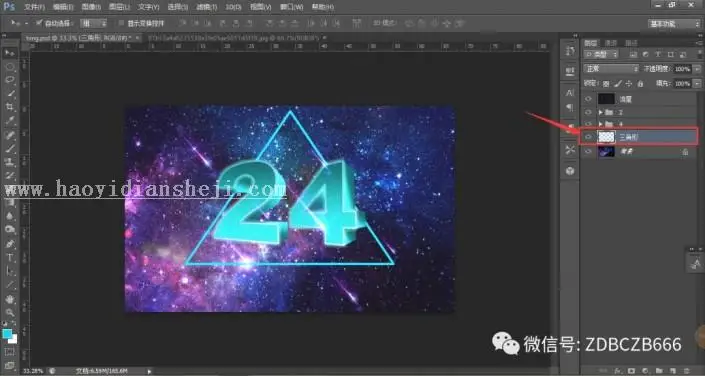Expand layer group 4
705x376 pixels.
point(601,124)
